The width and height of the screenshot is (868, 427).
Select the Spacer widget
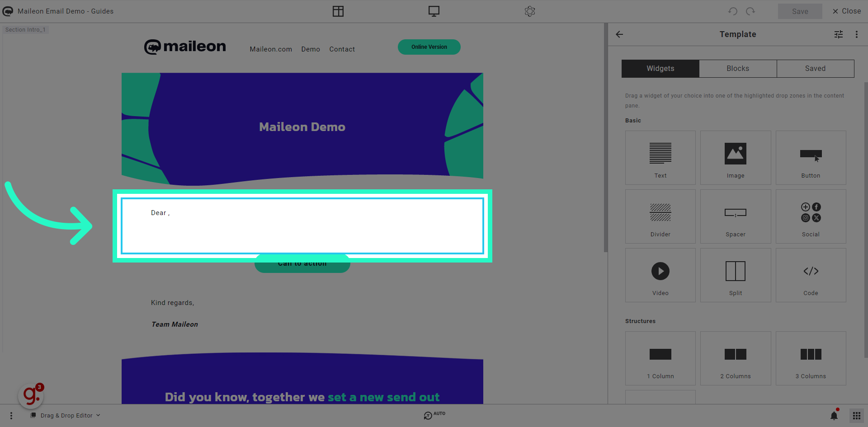[x=736, y=216]
